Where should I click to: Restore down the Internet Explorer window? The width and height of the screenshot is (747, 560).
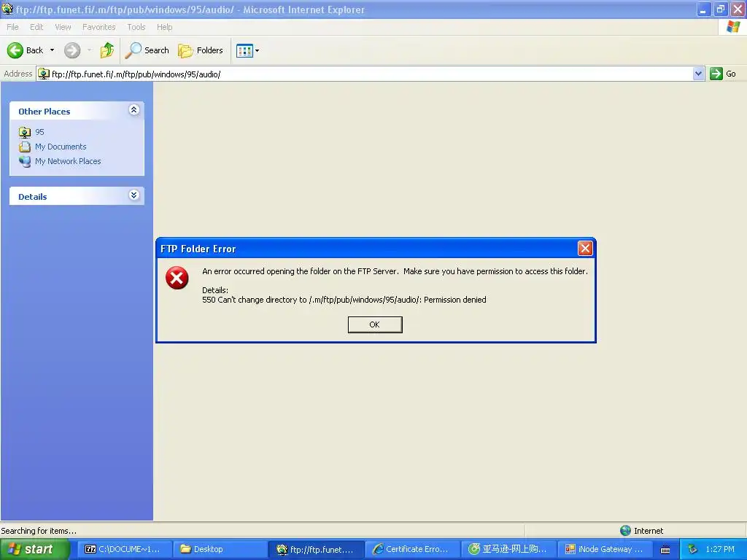coord(720,9)
